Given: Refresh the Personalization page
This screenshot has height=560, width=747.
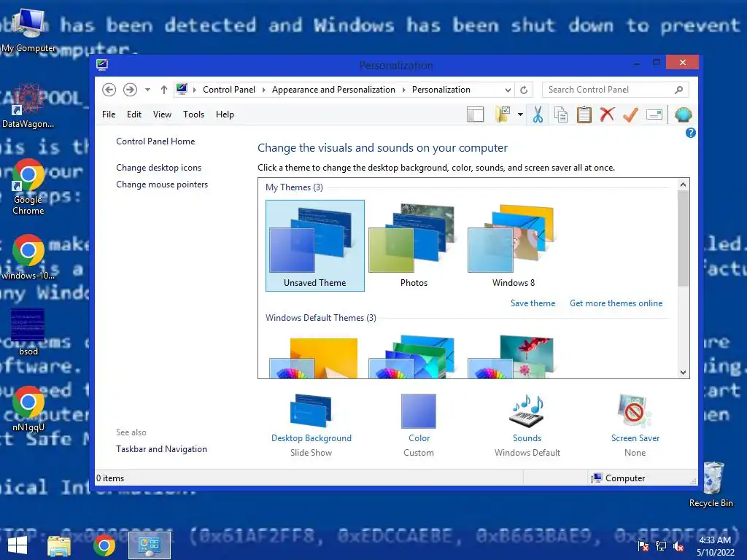Looking at the screenshot, I should (524, 90).
